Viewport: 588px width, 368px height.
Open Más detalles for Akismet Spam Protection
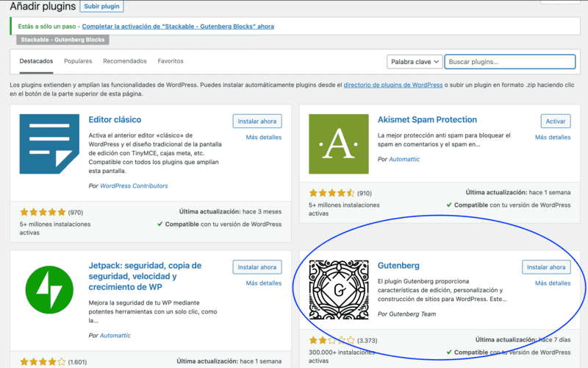click(x=552, y=137)
